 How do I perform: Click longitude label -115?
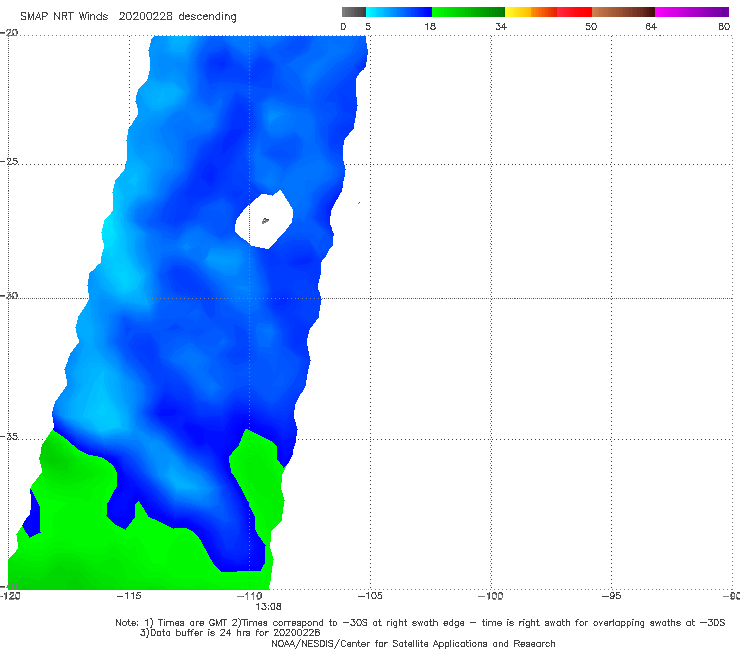pyautogui.click(x=129, y=596)
